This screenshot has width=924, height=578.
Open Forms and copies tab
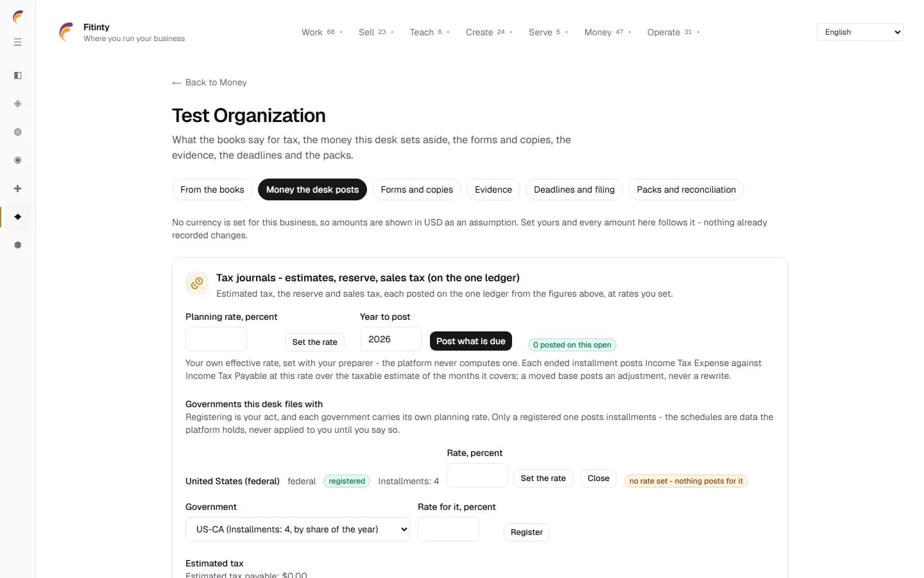[x=416, y=189]
